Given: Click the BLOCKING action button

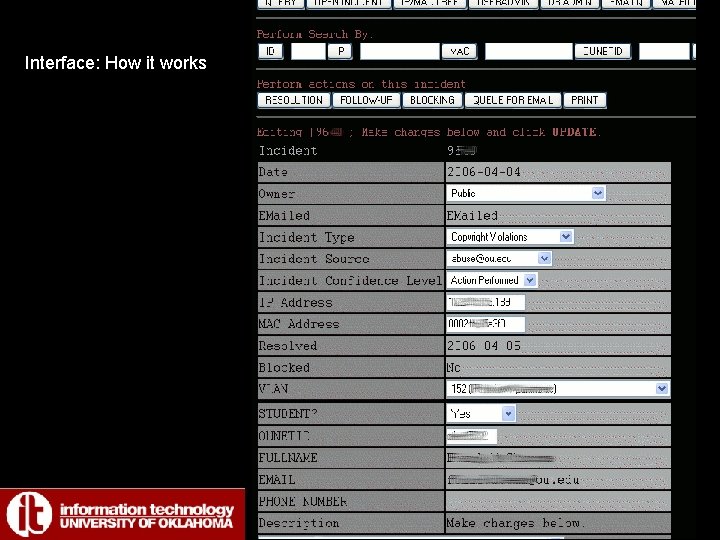Looking at the screenshot, I should click(x=432, y=100).
